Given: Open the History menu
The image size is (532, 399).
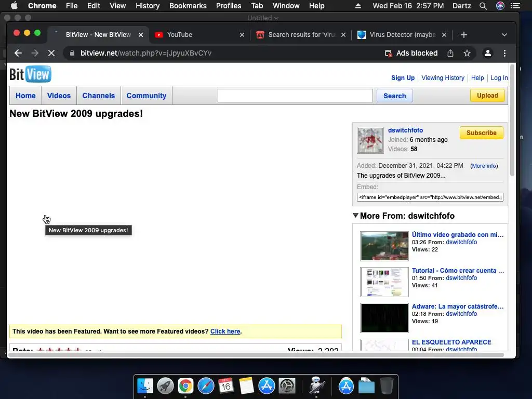Looking at the screenshot, I should 148,6.
